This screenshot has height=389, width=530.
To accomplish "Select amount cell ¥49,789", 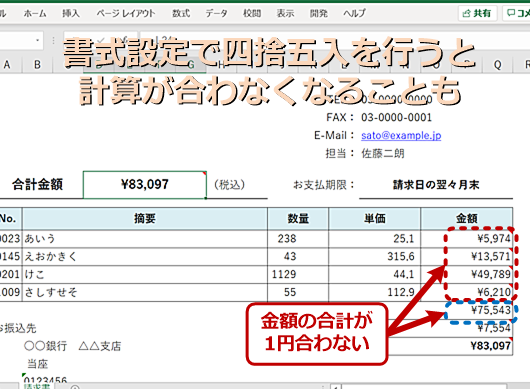I will (x=467, y=274).
